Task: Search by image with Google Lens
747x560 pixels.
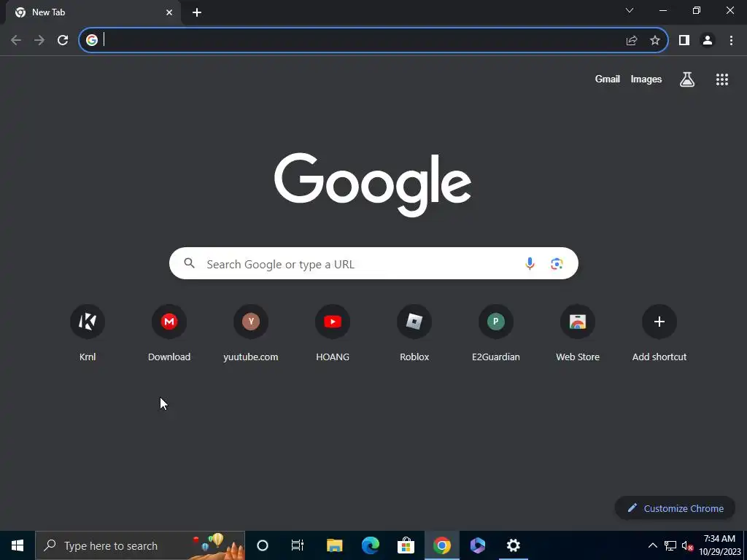Action: point(557,263)
